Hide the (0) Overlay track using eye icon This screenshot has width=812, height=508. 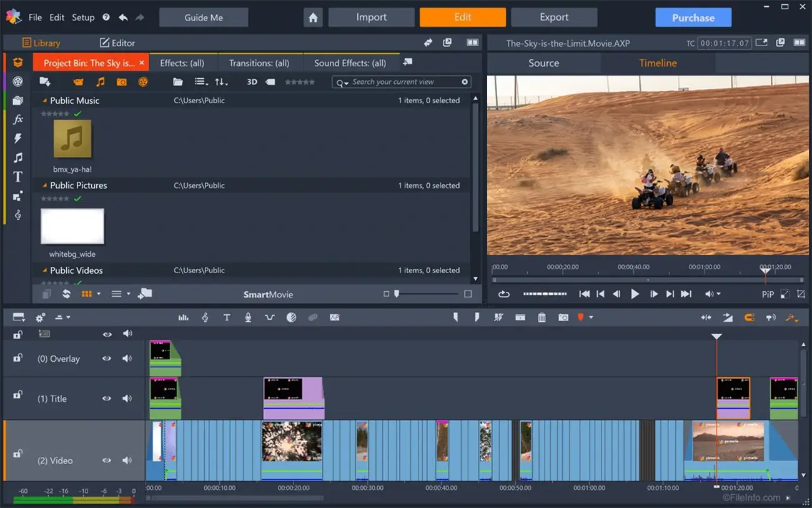107,359
